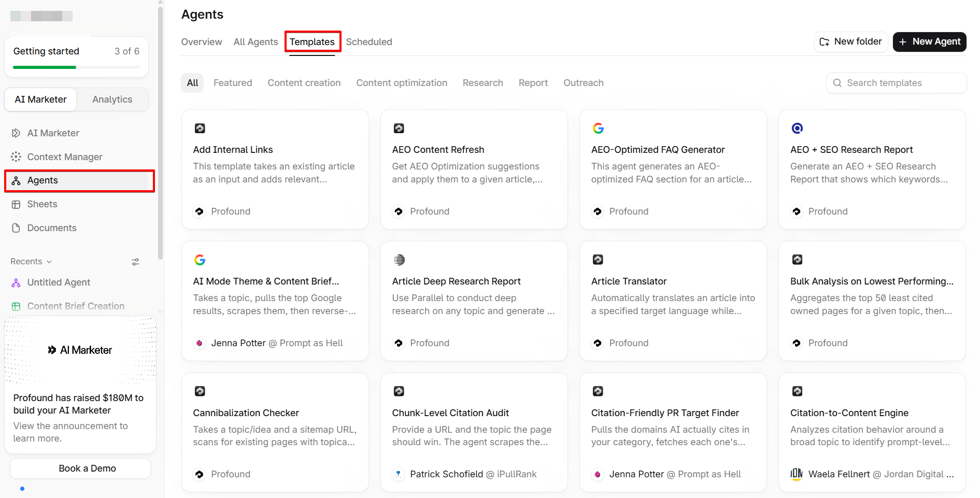
Task: Click the Book a Demo button
Action: tap(80, 468)
